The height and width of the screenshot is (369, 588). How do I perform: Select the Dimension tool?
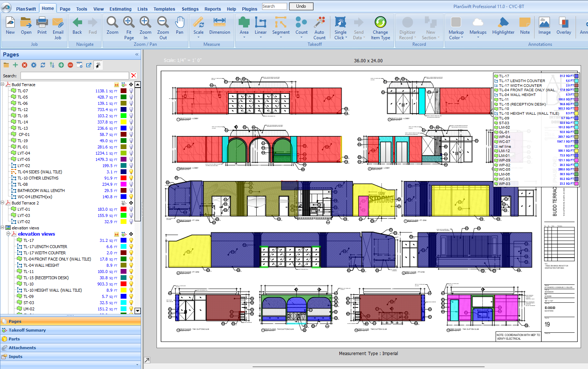click(220, 22)
